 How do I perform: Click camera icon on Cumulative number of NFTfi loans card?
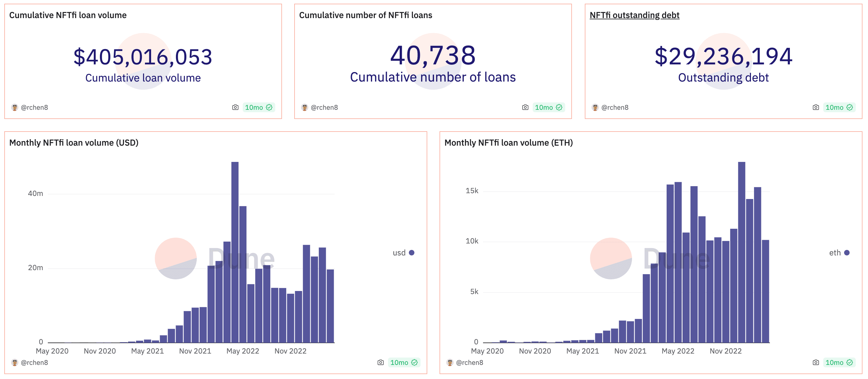pyautogui.click(x=525, y=107)
